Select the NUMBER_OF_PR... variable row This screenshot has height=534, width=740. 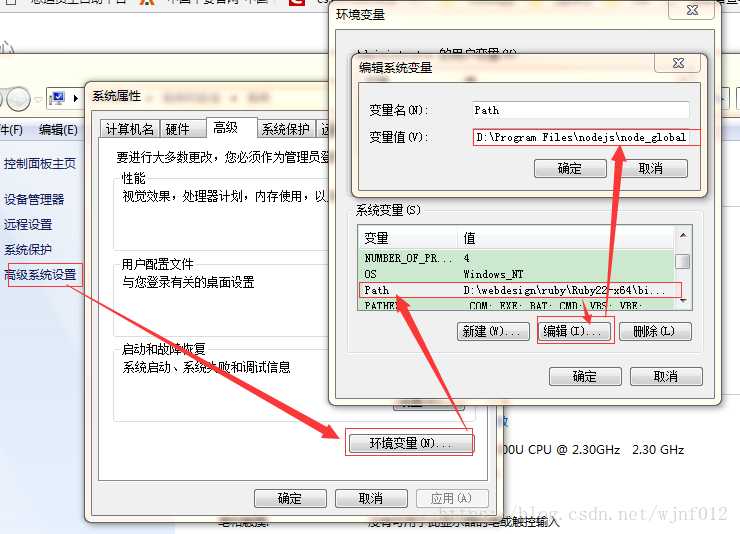pyautogui.click(x=517, y=258)
